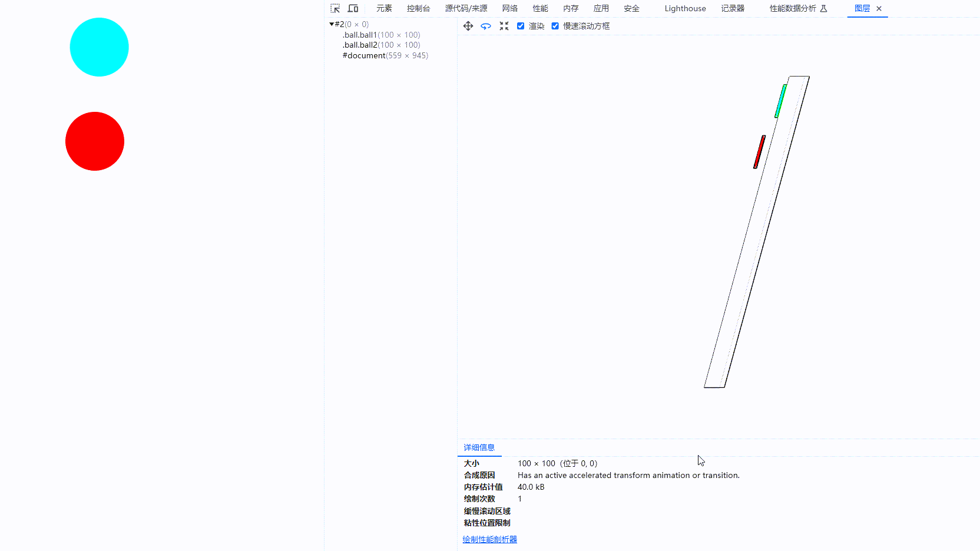This screenshot has width=980, height=551.
Task: Collapse the #2 layer tree node
Action: click(332, 24)
